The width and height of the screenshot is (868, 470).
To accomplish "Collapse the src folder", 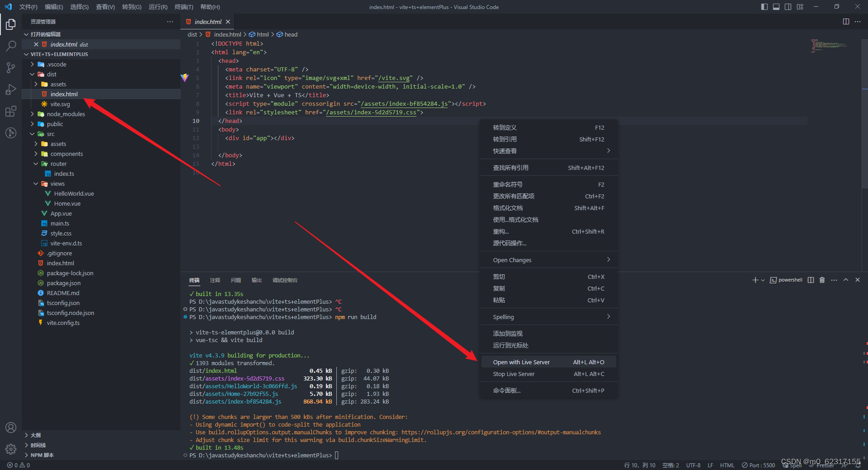I will [51, 134].
